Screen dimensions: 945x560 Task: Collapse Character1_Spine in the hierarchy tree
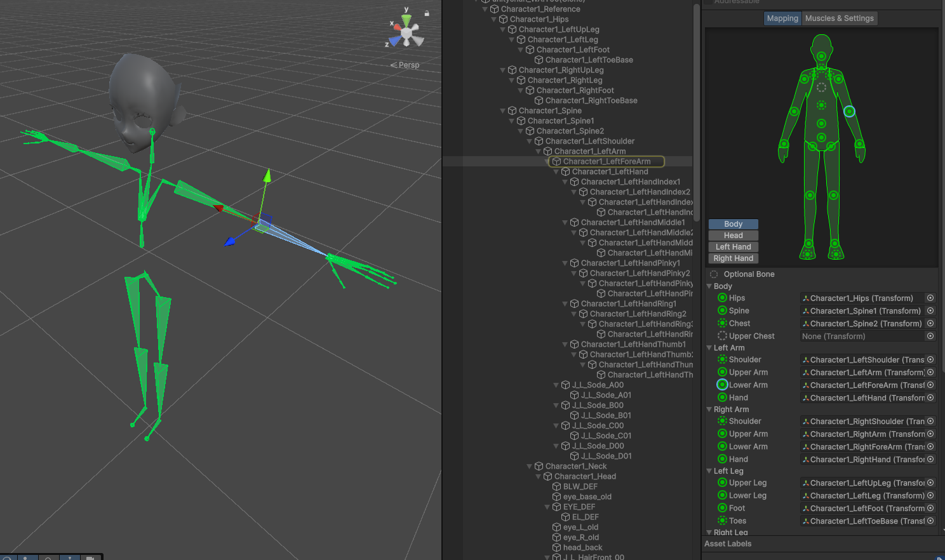(503, 110)
